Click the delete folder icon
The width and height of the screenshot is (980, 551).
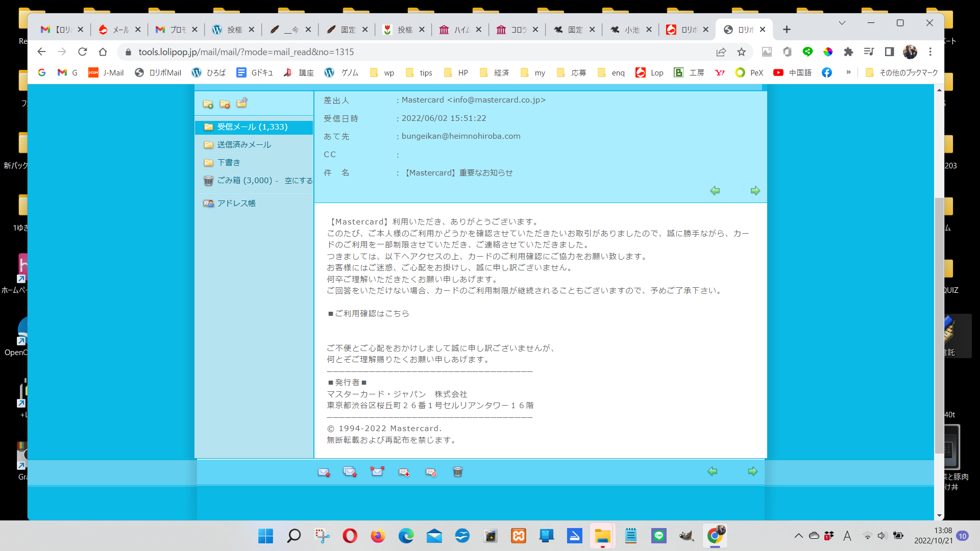tap(225, 104)
